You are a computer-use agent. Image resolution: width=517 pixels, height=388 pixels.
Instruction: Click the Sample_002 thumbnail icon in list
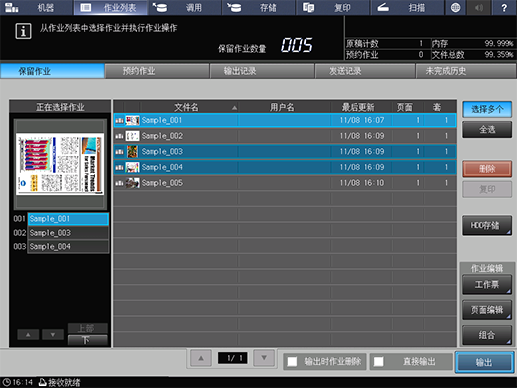pyautogui.click(x=132, y=136)
